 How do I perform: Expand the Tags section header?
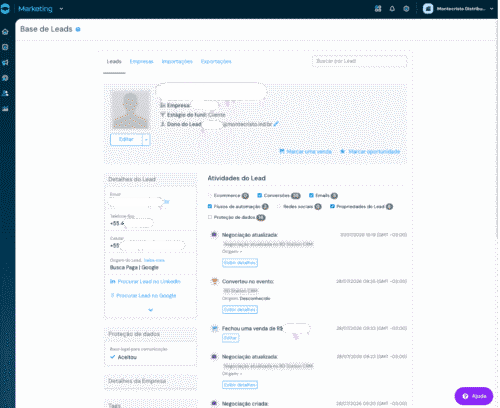(150, 404)
